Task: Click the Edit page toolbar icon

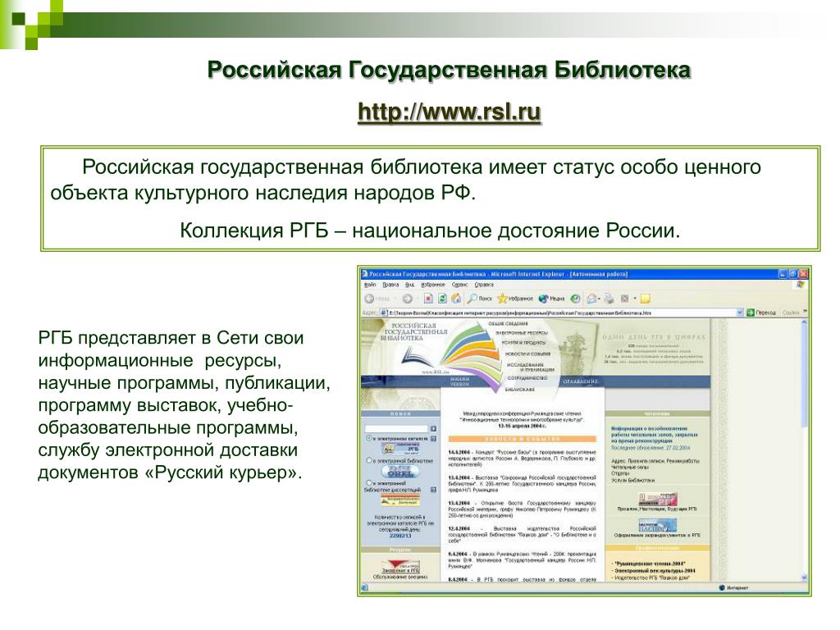Action: [x=624, y=299]
